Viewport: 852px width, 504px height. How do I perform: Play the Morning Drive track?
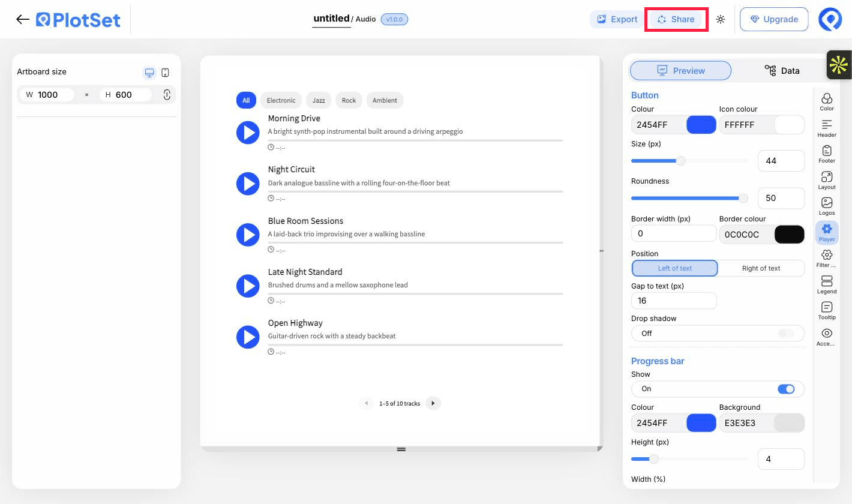point(248,132)
